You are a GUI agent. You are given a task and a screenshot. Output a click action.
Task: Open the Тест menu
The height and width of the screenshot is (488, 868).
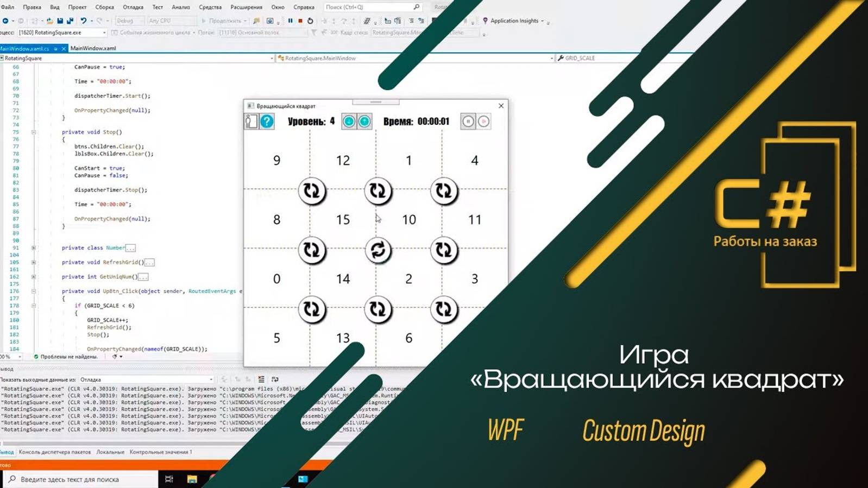[158, 7]
